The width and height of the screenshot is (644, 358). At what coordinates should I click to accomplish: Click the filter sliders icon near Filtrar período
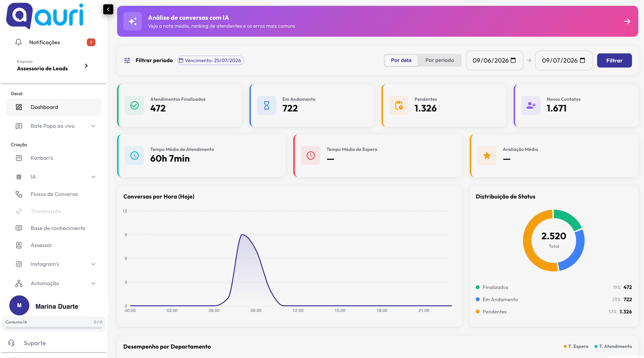(x=127, y=60)
